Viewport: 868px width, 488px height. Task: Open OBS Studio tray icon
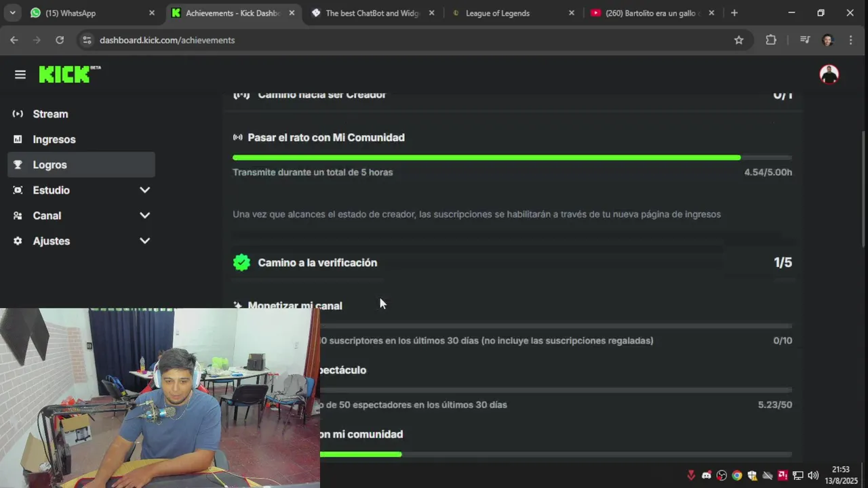coord(722,475)
